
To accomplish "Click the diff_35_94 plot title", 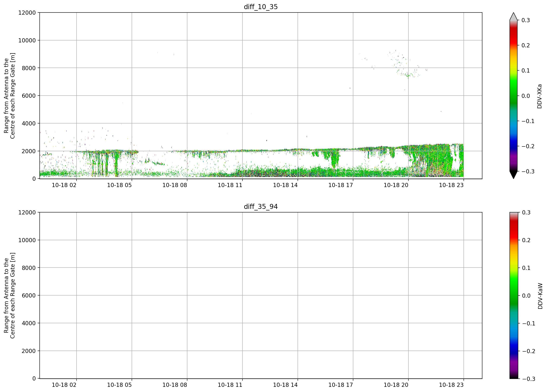I will [x=261, y=207].
